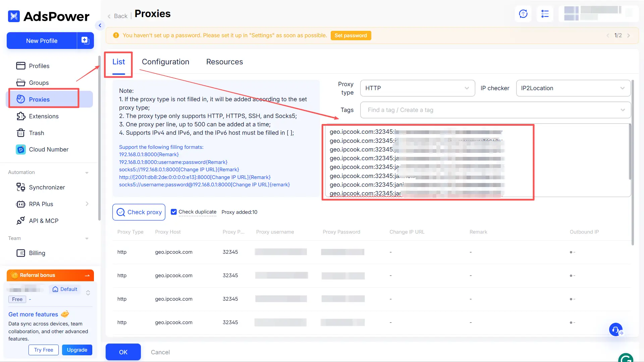The image size is (644, 362).
Task: Collapse the Team section
Action: [x=87, y=238]
